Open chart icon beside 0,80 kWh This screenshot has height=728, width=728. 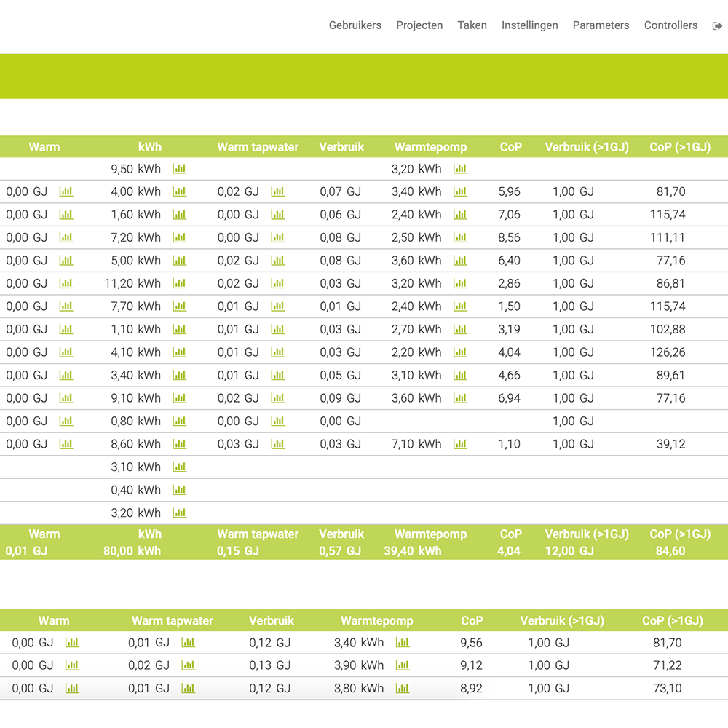(179, 421)
